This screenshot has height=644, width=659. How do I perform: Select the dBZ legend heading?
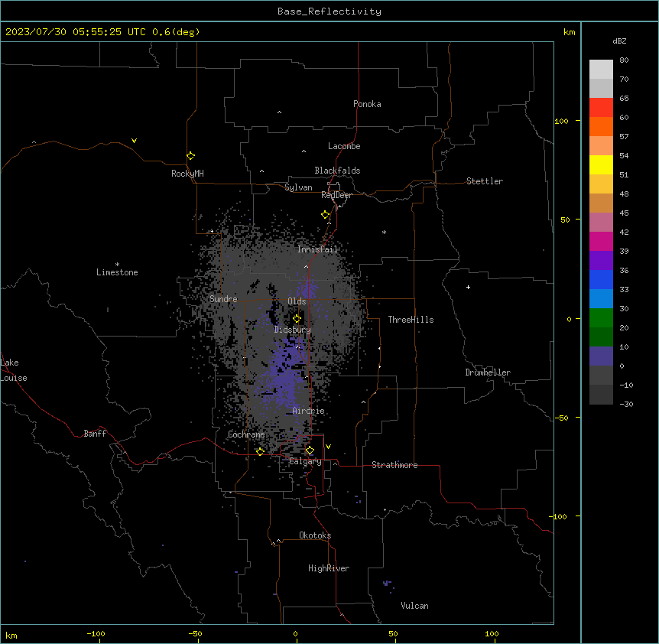click(x=619, y=41)
